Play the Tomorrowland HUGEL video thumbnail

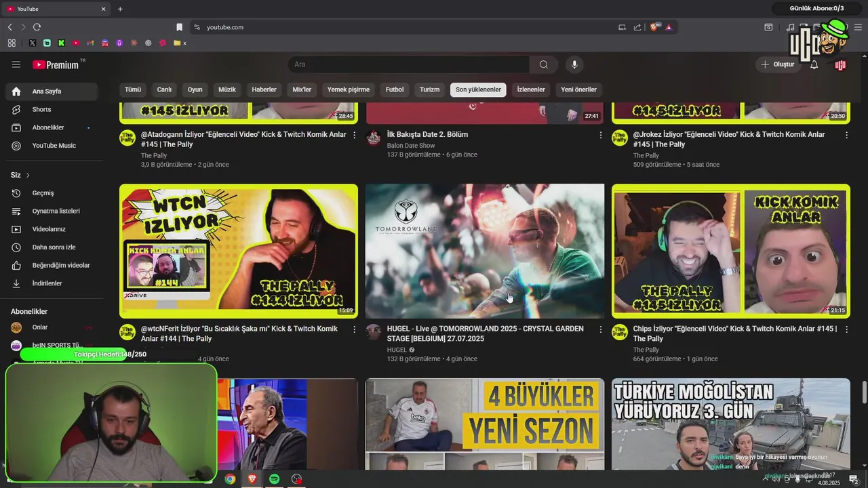point(485,251)
